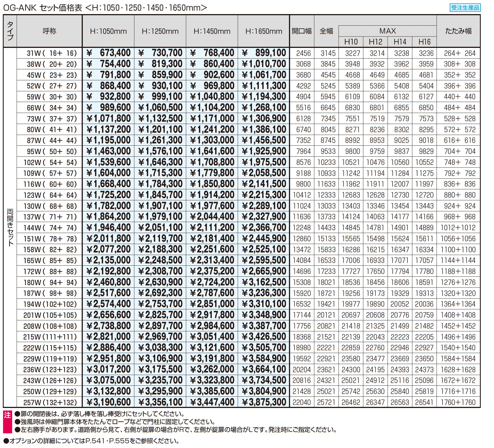Pick the price ¥819,300
The height and width of the screenshot is (448, 494).
tap(160, 64)
